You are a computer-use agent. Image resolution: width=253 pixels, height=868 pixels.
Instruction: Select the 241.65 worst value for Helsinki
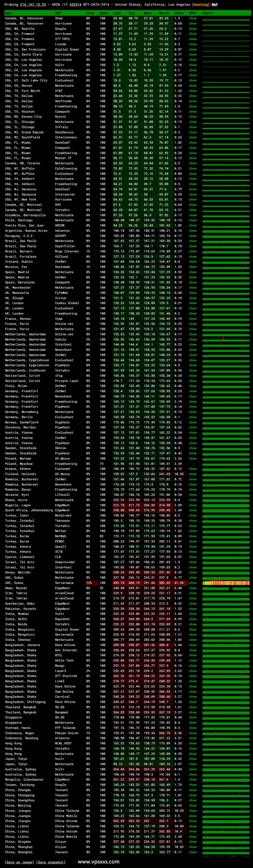click(x=164, y=474)
